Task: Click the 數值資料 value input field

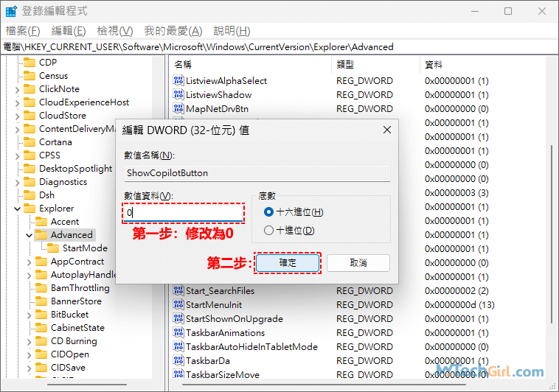Action: pos(183,213)
